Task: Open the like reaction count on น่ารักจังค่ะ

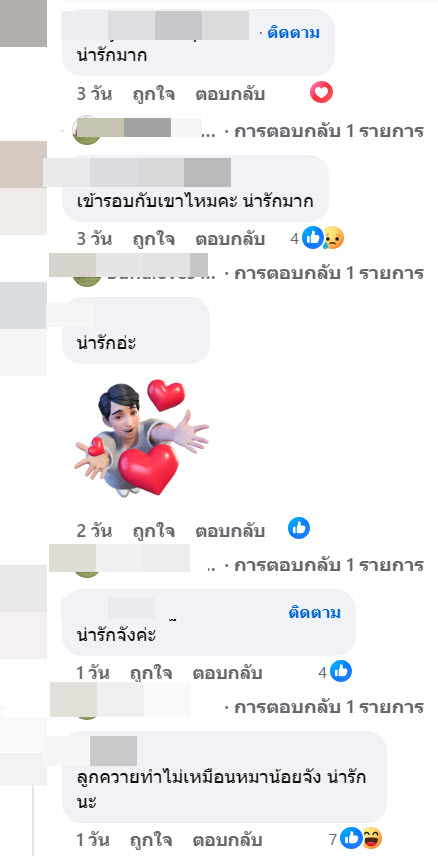Action: [335, 671]
